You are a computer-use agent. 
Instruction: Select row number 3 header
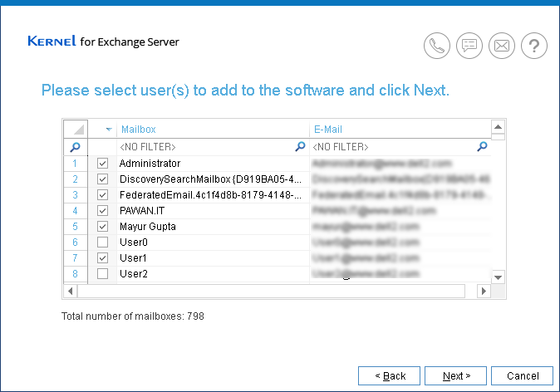[x=76, y=195]
